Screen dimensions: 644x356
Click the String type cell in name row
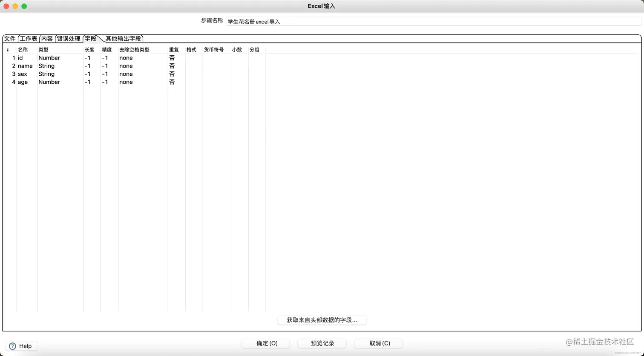(x=60, y=66)
